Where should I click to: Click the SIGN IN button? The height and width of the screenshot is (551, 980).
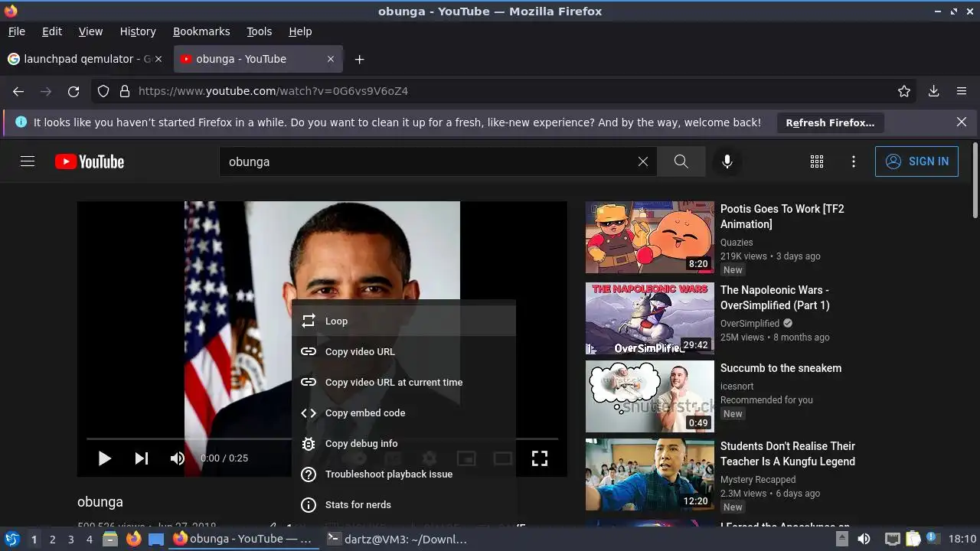916,161
